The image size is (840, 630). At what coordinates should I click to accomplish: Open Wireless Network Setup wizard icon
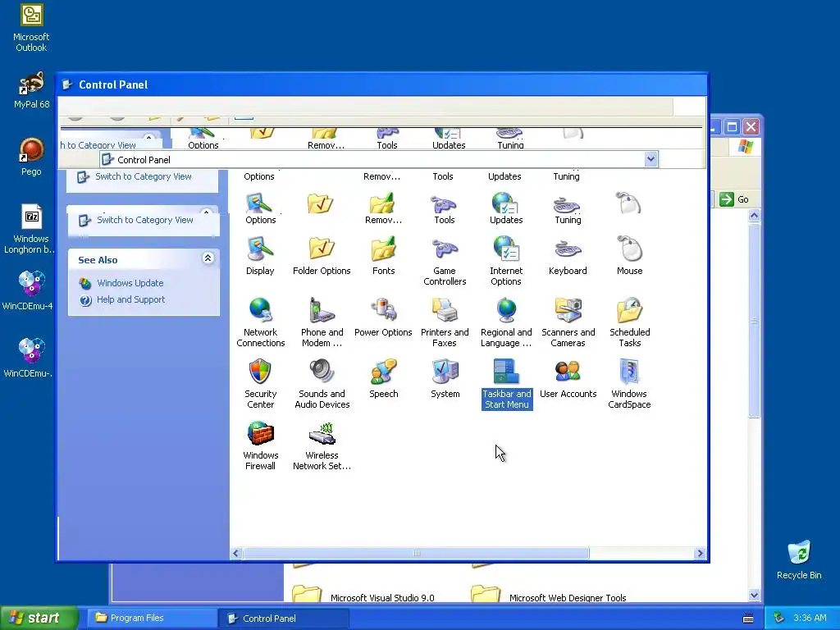tap(322, 445)
